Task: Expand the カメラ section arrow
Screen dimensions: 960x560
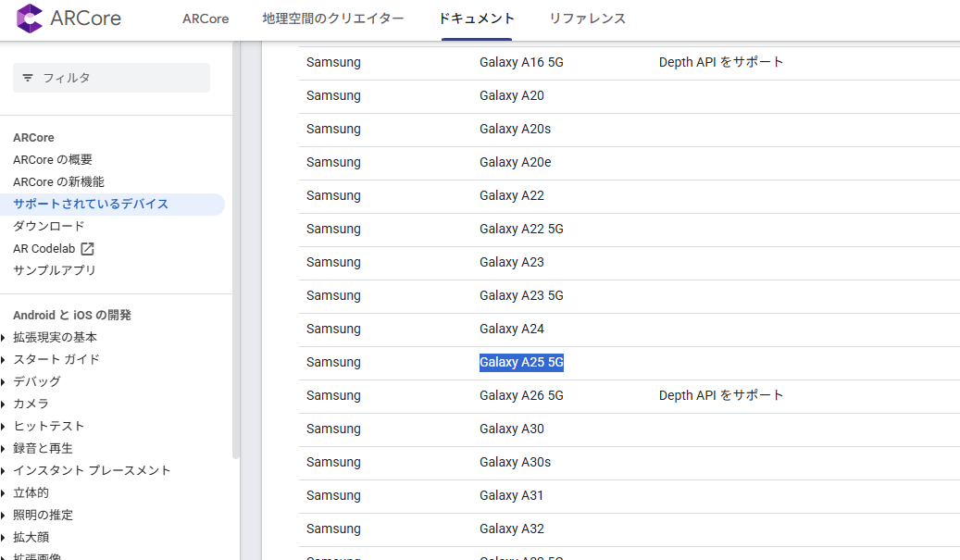Action: tap(6, 404)
